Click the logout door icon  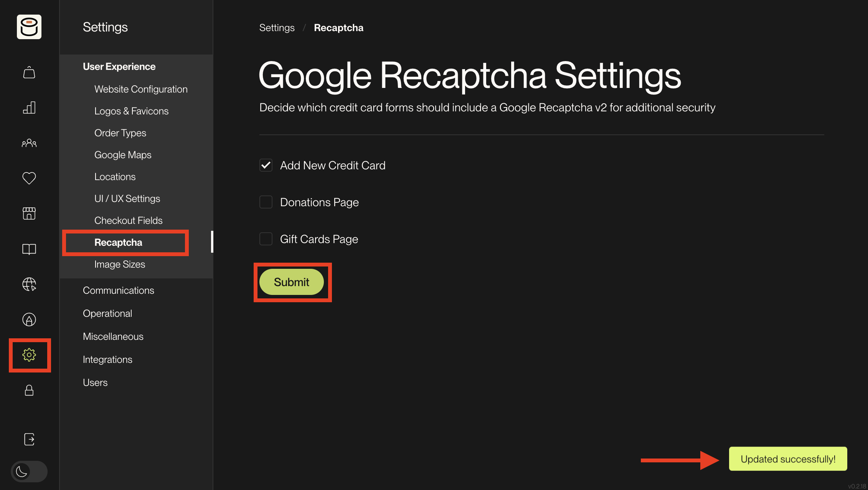[x=29, y=439]
